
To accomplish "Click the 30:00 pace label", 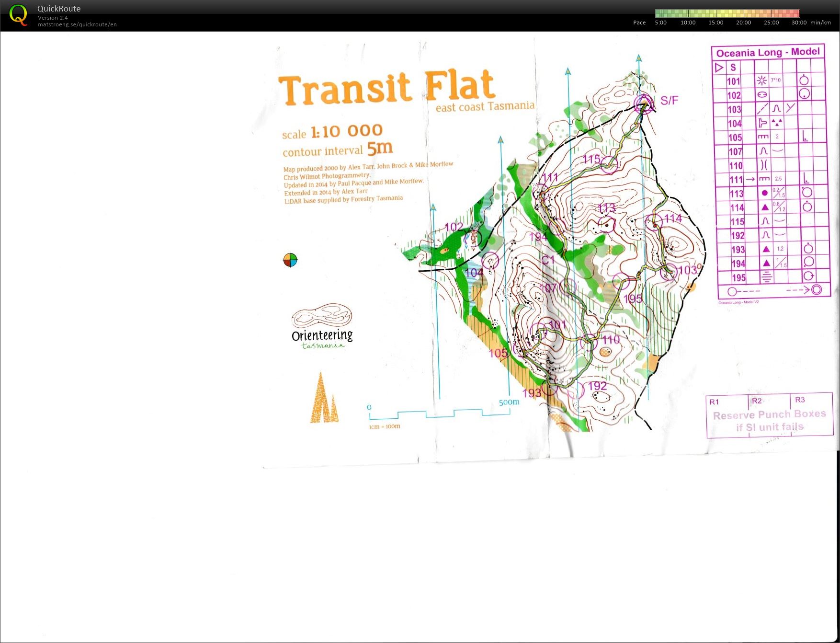I will [x=799, y=23].
